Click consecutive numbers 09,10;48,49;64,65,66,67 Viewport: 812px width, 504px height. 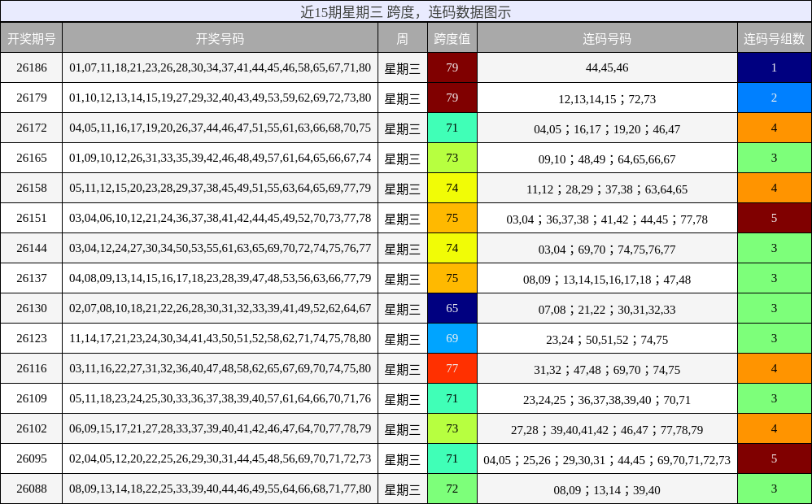click(x=607, y=159)
